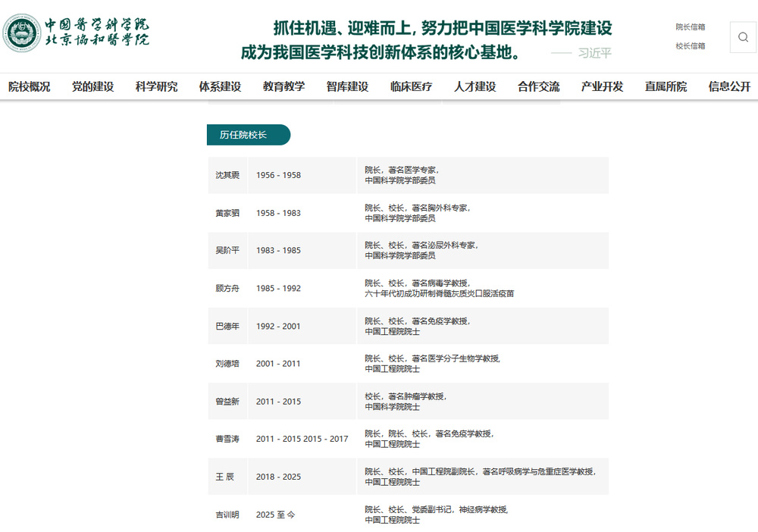This screenshot has width=758, height=532.
Task: Click the name 沈其震 in the table
Action: [x=227, y=175]
